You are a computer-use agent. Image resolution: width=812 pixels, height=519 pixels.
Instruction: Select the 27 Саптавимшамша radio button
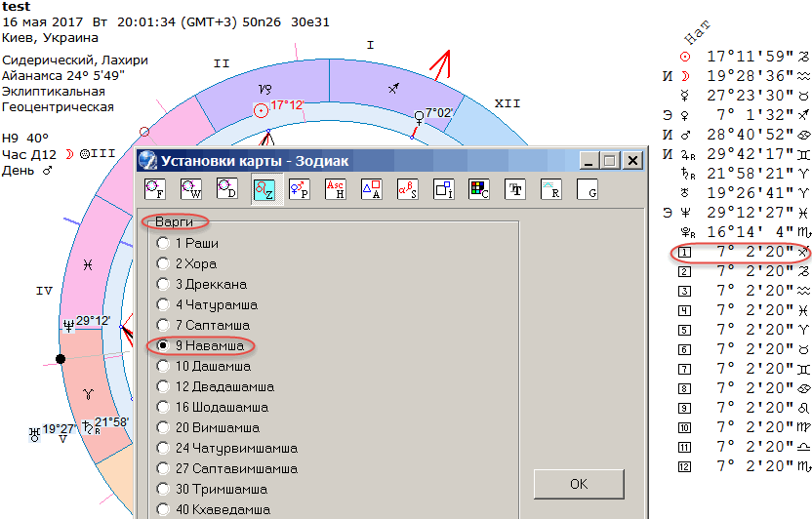pos(163,468)
